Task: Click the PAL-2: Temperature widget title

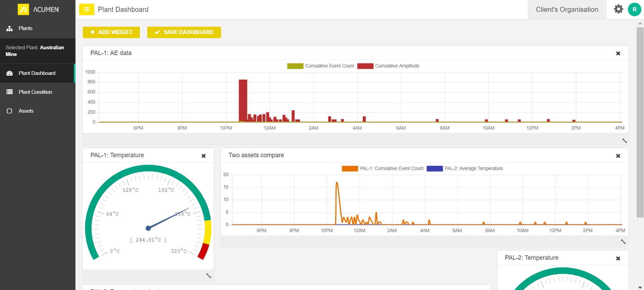Action: coord(532,258)
